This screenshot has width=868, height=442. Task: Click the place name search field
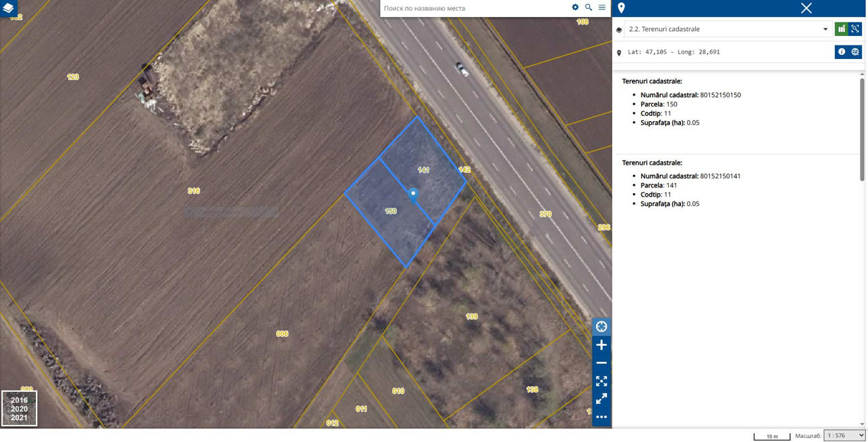(475, 8)
